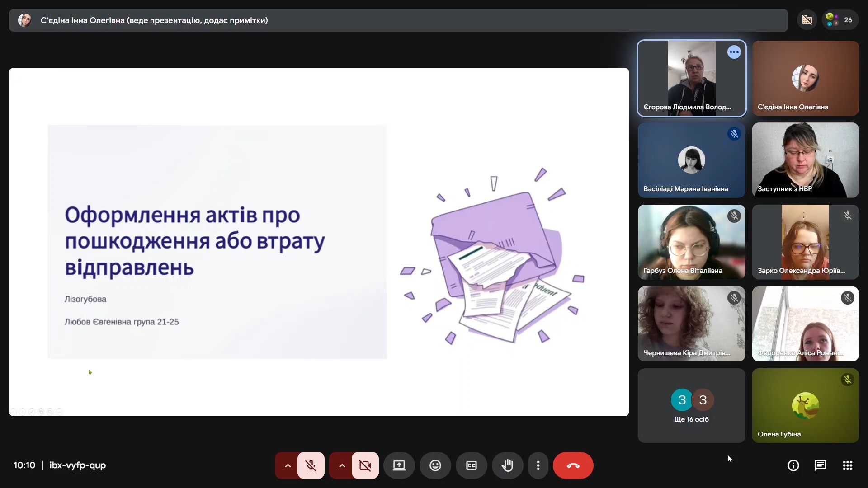Expand audio settings chevron

point(288,465)
